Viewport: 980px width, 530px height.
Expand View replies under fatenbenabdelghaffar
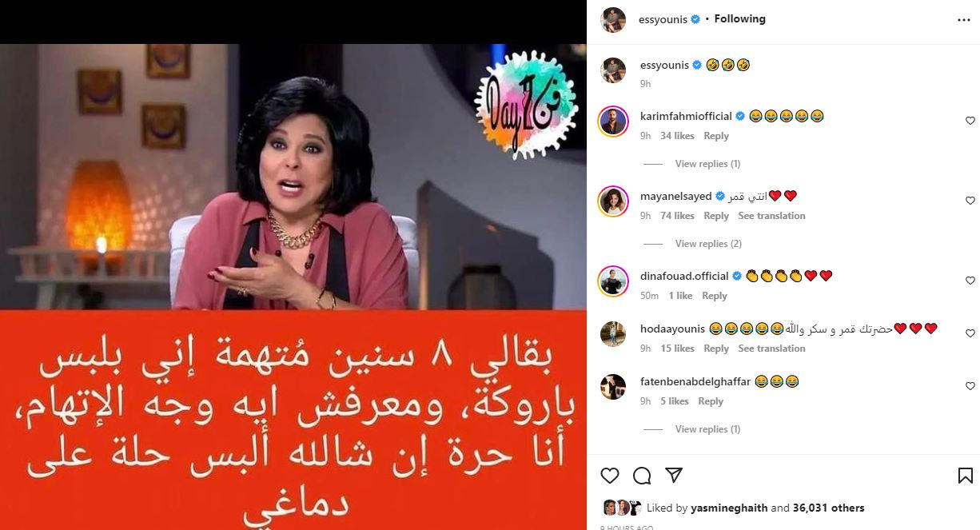point(707,429)
